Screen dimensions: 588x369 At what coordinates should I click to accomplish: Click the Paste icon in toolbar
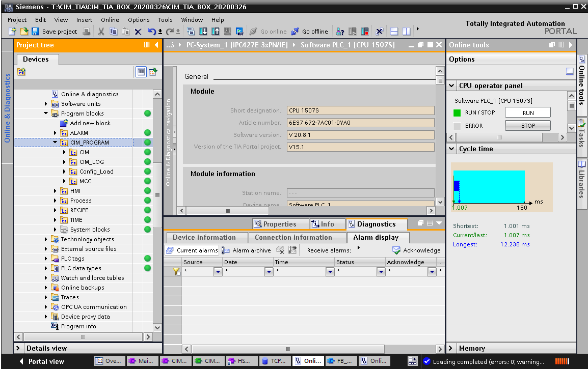tap(126, 32)
